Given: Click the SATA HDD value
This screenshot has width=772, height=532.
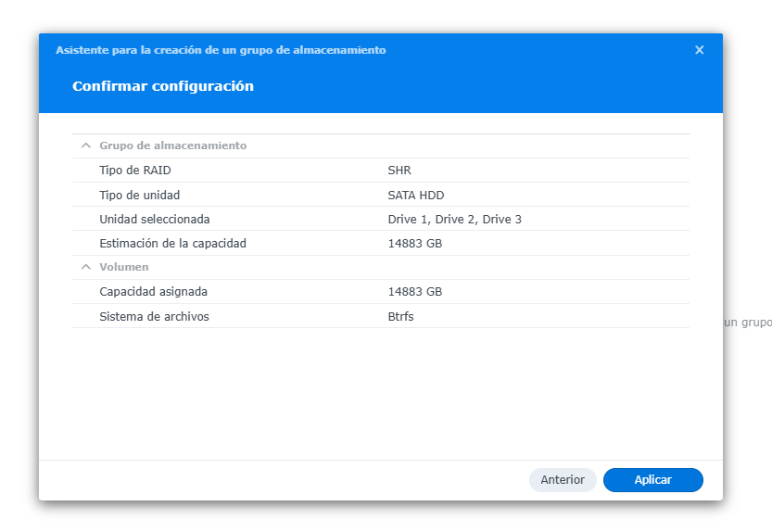Looking at the screenshot, I should 416,196.
